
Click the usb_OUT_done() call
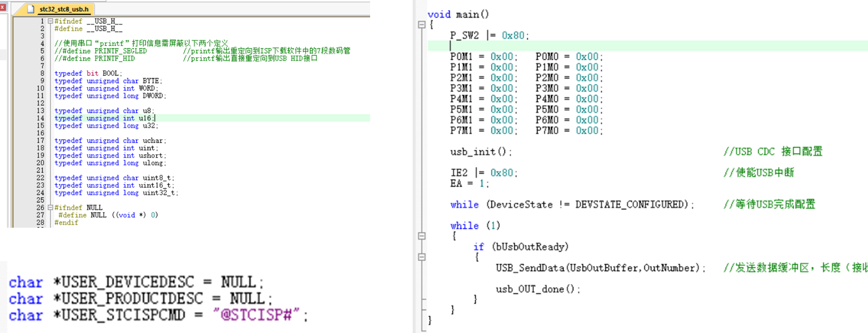pos(537,289)
